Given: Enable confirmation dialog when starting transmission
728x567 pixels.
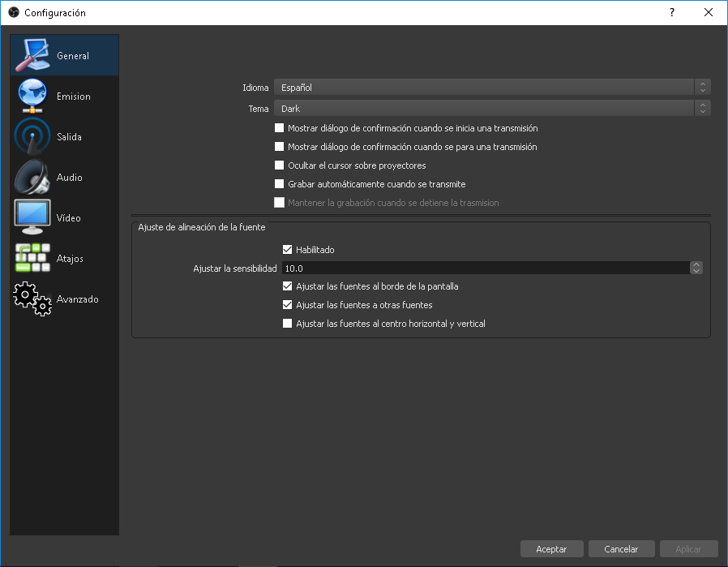Looking at the screenshot, I should [279, 127].
